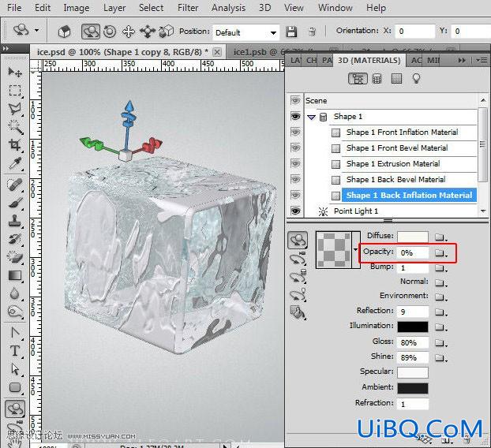Open the Opacity texture map menu
Viewport: 491px width, 448px height.
tap(441, 252)
